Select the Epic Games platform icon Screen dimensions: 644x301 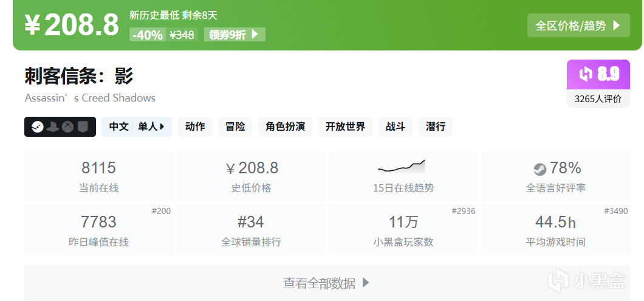pos(83,127)
